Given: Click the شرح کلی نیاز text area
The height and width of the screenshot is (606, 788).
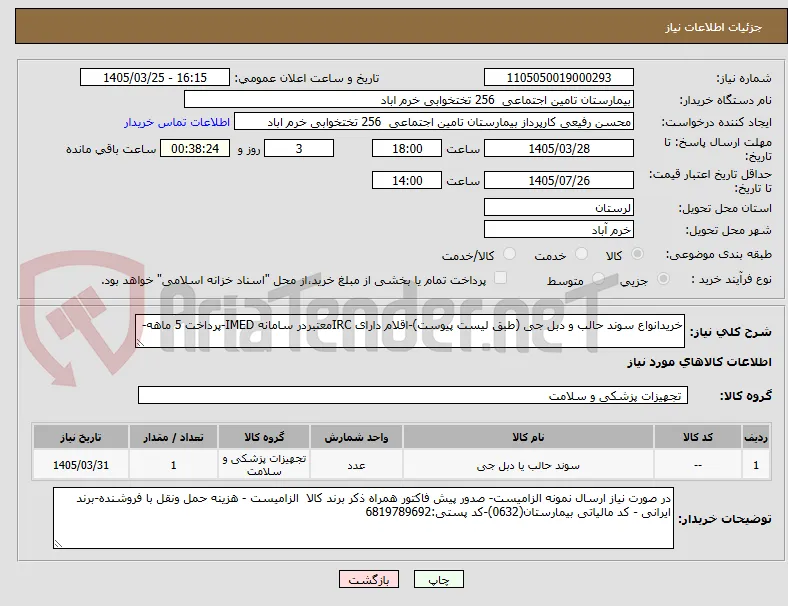Looking at the screenshot, I should coord(410,331).
